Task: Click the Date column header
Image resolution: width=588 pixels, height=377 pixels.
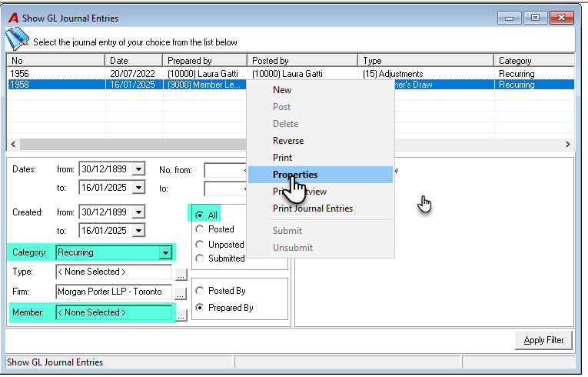Action: (135, 61)
